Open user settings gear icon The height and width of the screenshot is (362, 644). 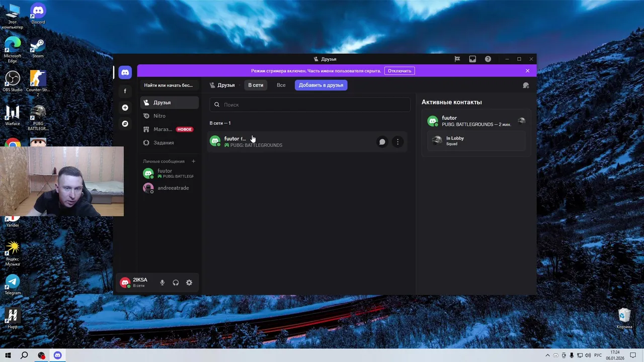[x=189, y=283]
